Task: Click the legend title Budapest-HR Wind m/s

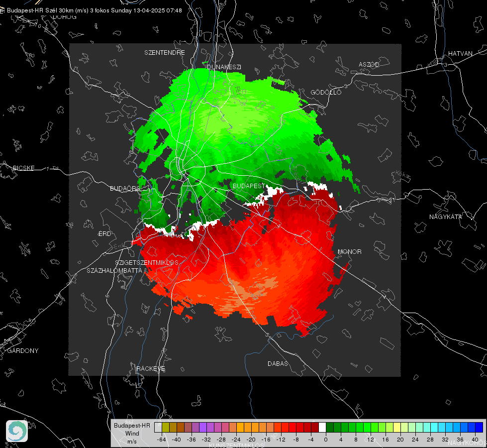Action: (x=132, y=433)
